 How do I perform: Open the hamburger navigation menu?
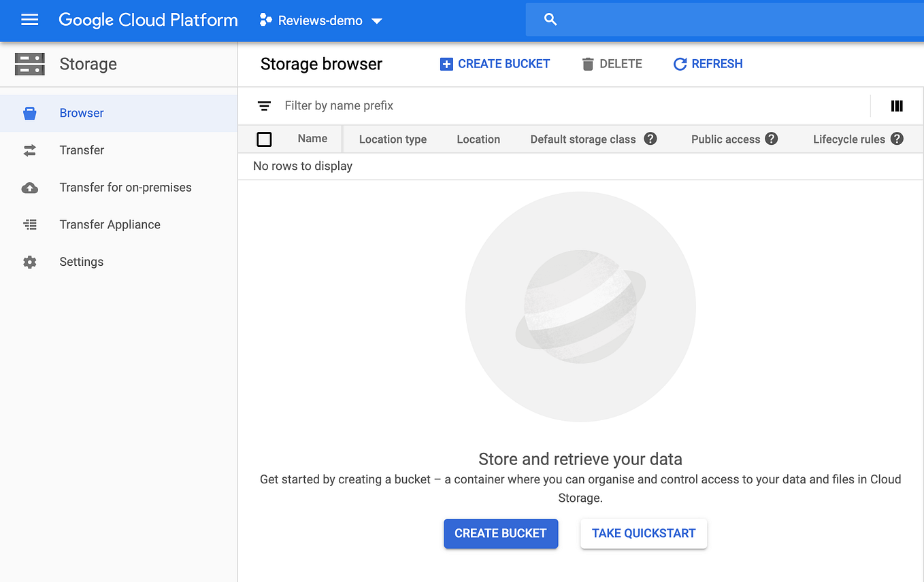[x=30, y=20]
